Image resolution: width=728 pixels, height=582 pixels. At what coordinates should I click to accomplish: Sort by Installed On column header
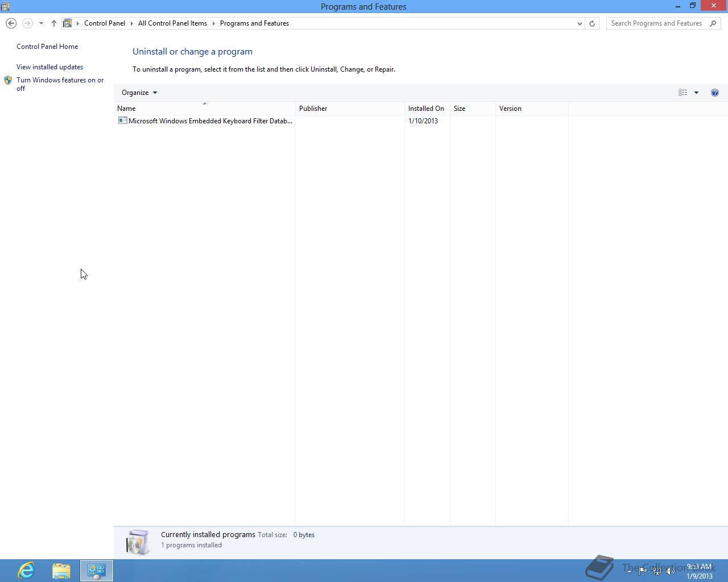click(x=427, y=109)
